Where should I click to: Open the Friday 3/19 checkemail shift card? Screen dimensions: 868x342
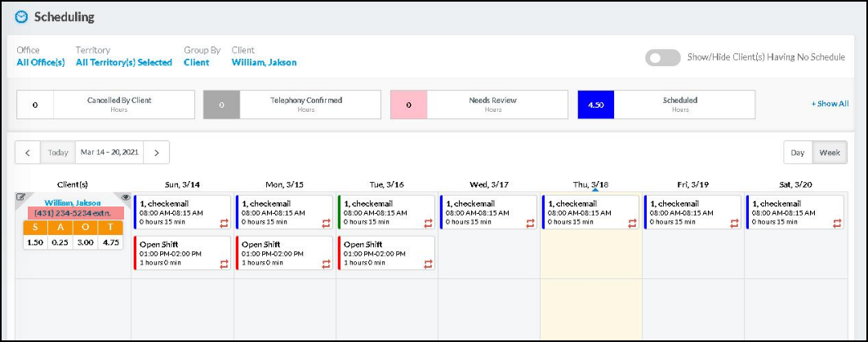(x=692, y=212)
